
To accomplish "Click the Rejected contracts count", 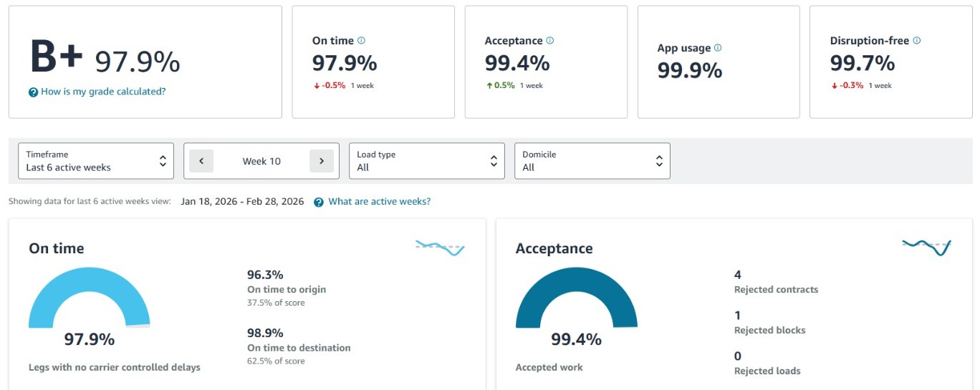I will coord(738,275).
